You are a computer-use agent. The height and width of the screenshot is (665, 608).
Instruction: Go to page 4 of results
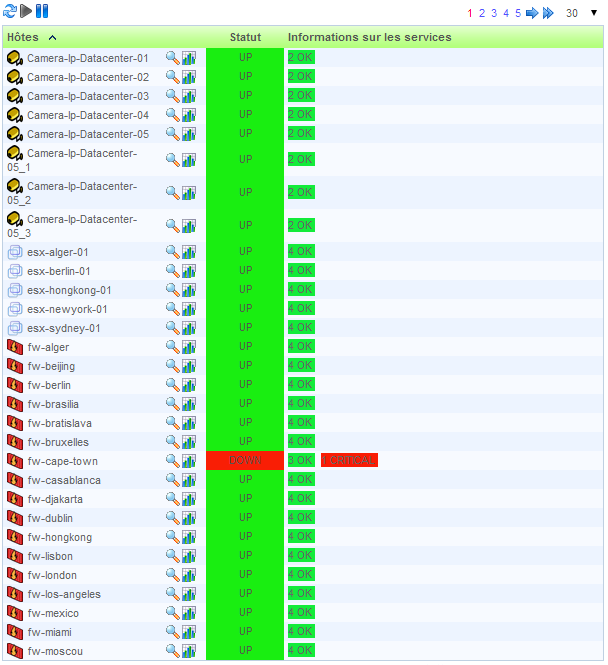pos(506,13)
